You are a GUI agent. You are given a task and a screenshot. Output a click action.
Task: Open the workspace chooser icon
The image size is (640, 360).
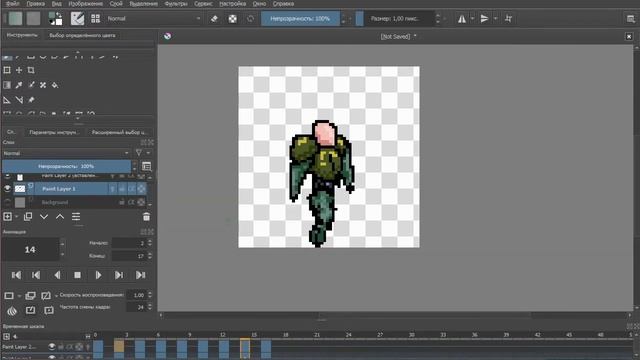click(631, 19)
